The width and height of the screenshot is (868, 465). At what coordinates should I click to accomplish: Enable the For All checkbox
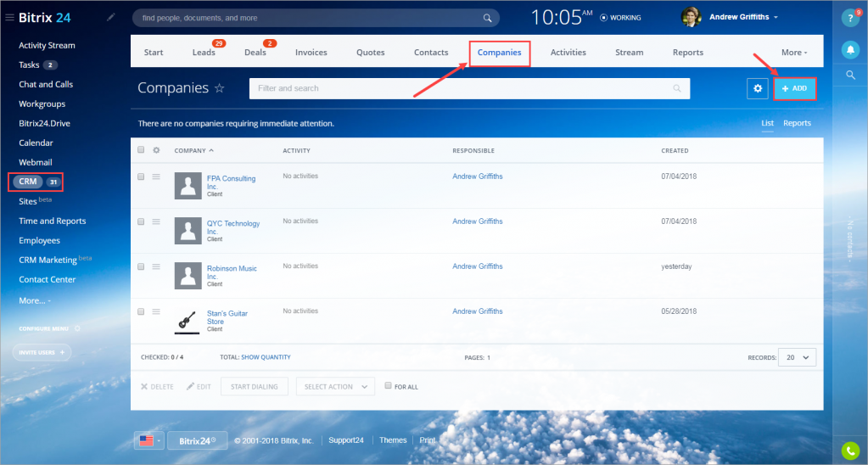388,385
